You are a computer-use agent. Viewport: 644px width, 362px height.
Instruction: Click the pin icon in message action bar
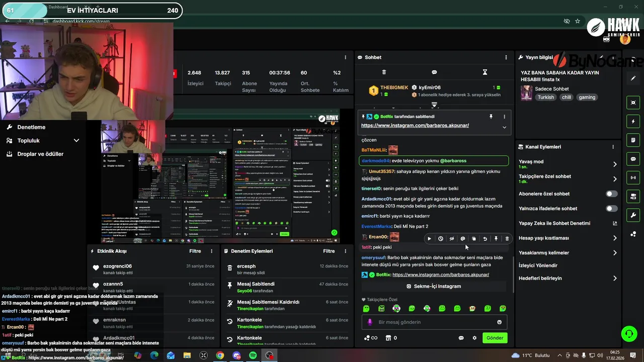[496, 239]
